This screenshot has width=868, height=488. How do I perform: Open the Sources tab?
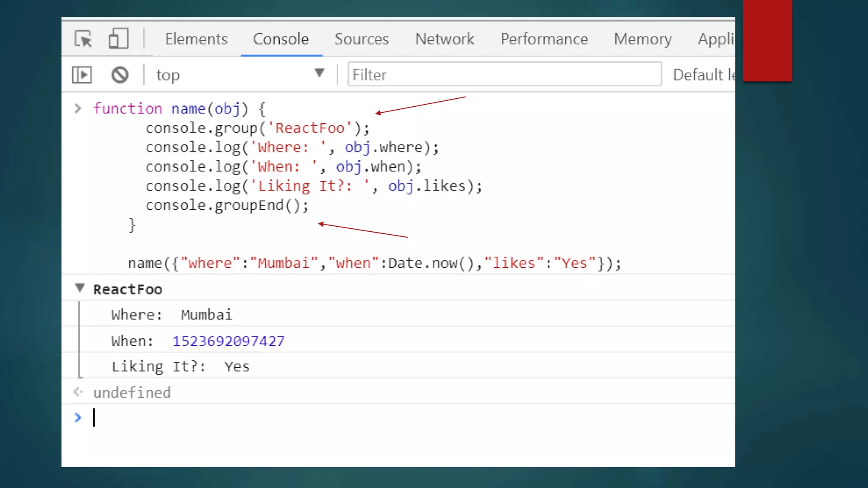[362, 39]
